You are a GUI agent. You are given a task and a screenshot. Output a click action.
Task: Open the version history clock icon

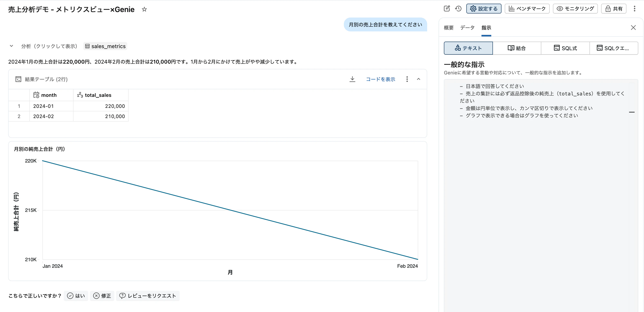[459, 8]
